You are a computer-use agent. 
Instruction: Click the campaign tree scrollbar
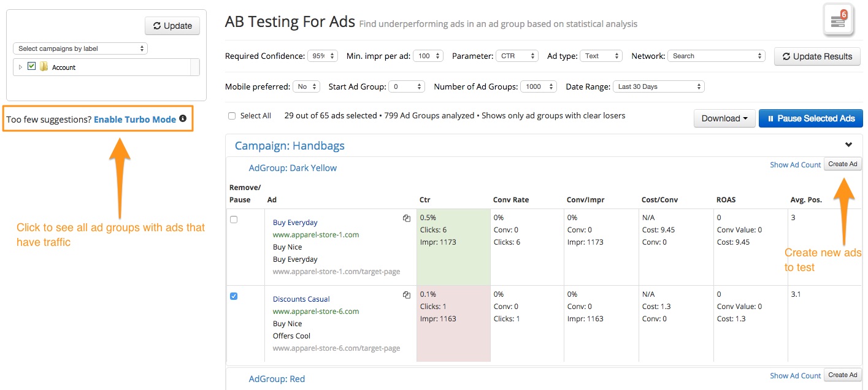click(194, 67)
